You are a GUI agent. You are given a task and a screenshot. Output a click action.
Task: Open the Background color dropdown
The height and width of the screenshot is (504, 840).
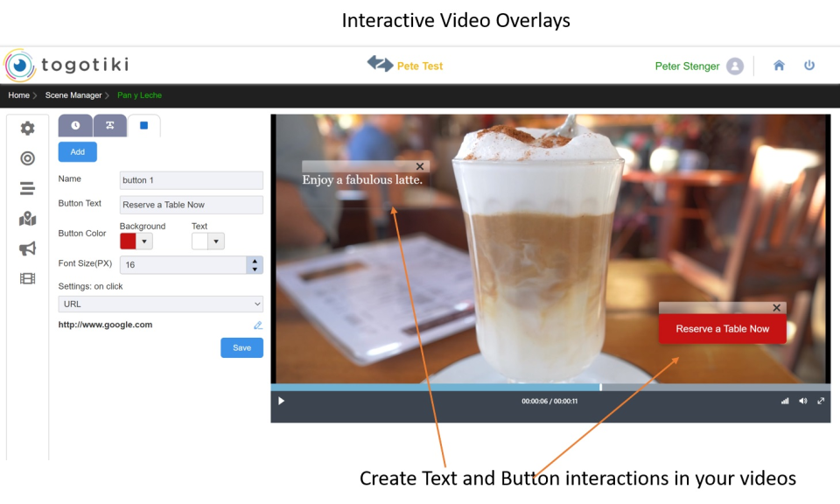(x=145, y=240)
